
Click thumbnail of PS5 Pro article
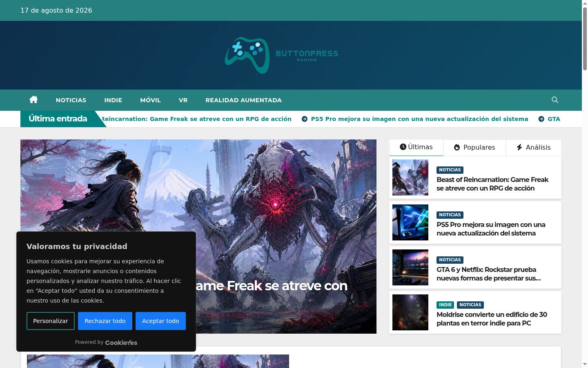point(410,222)
